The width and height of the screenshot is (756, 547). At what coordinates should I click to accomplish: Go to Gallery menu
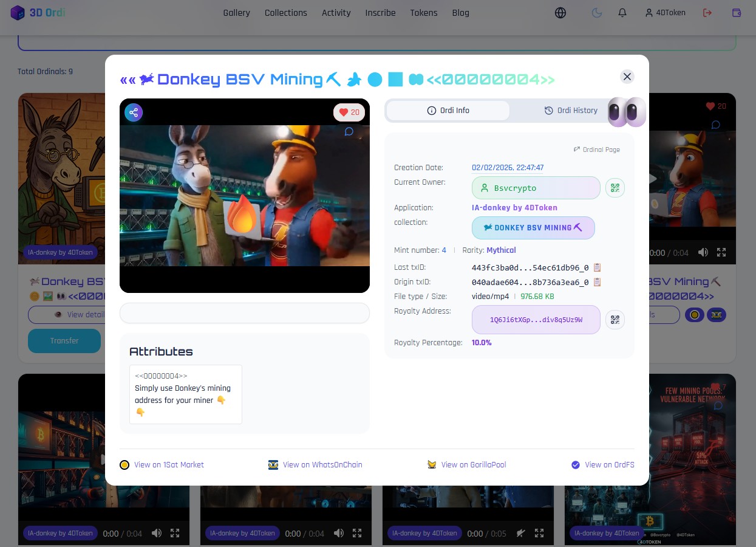click(x=236, y=13)
